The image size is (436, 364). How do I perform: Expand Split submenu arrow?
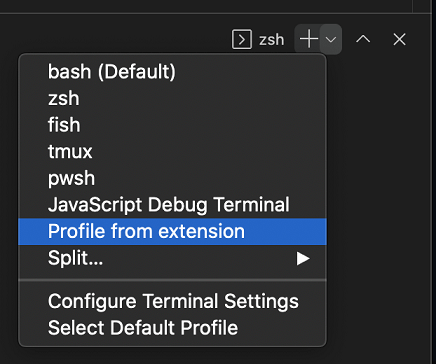[303, 259]
